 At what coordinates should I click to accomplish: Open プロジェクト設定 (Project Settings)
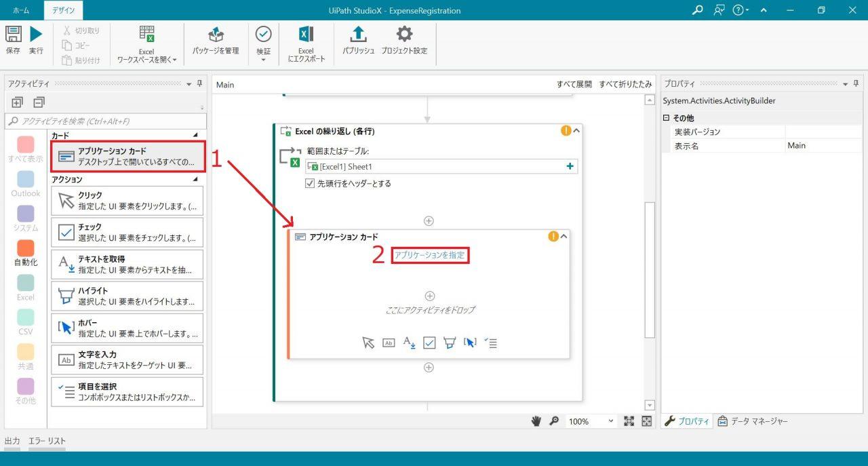pyautogui.click(x=404, y=41)
